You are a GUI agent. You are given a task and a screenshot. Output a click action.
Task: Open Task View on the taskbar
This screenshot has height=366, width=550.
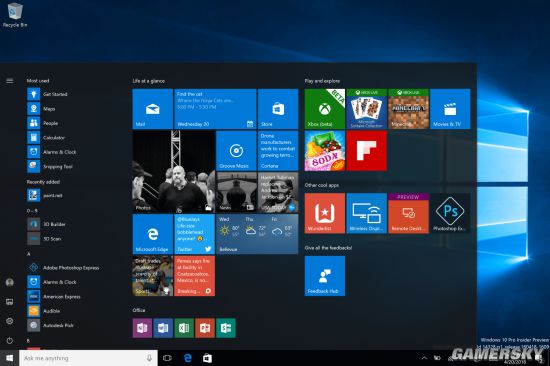pos(167,358)
